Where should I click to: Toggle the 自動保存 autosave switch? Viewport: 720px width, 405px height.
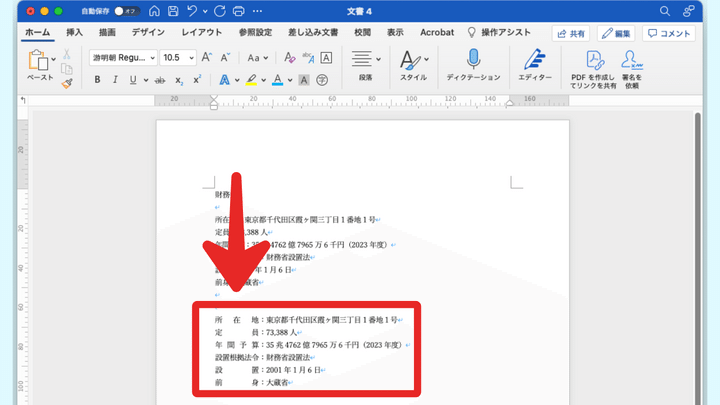click(x=127, y=11)
